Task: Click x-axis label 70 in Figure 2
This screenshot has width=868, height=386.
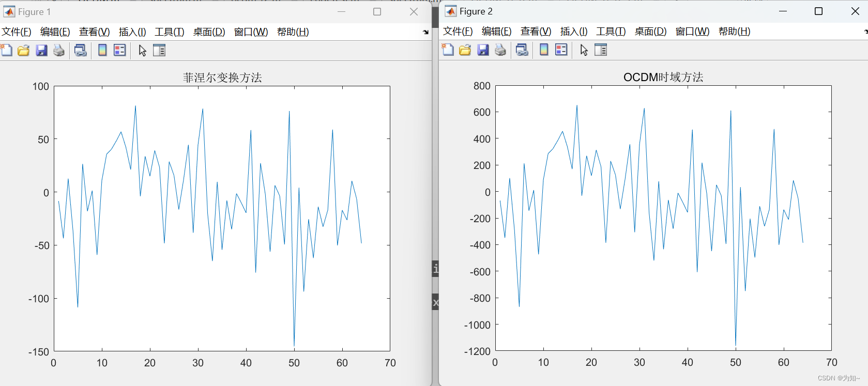Action: (x=832, y=362)
